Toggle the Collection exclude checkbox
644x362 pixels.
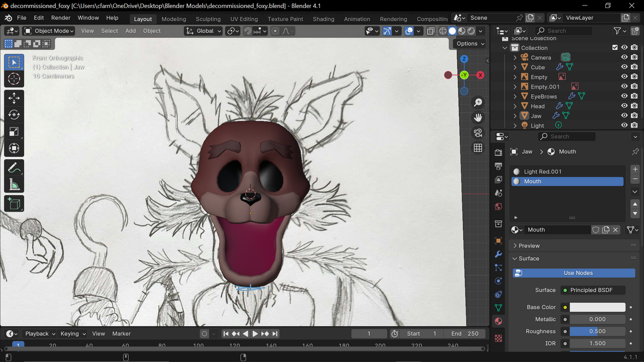[x=615, y=48]
